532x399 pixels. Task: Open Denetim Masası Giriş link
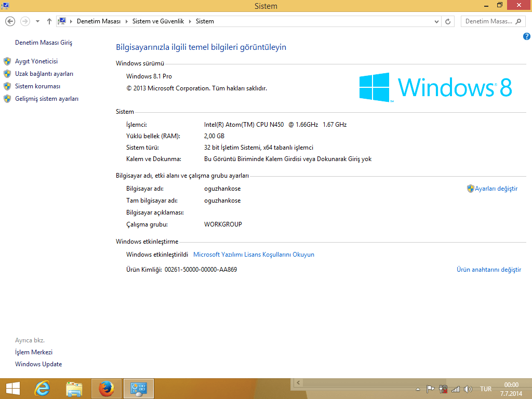pyautogui.click(x=44, y=43)
